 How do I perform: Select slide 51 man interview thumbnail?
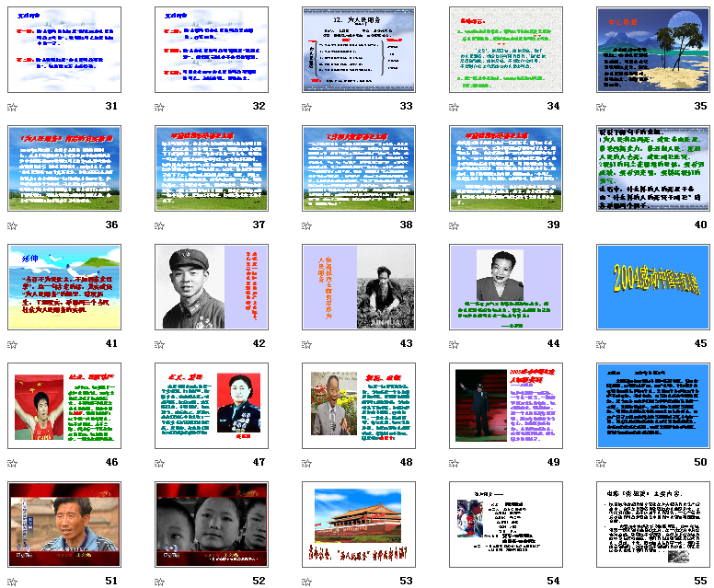tap(64, 525)
